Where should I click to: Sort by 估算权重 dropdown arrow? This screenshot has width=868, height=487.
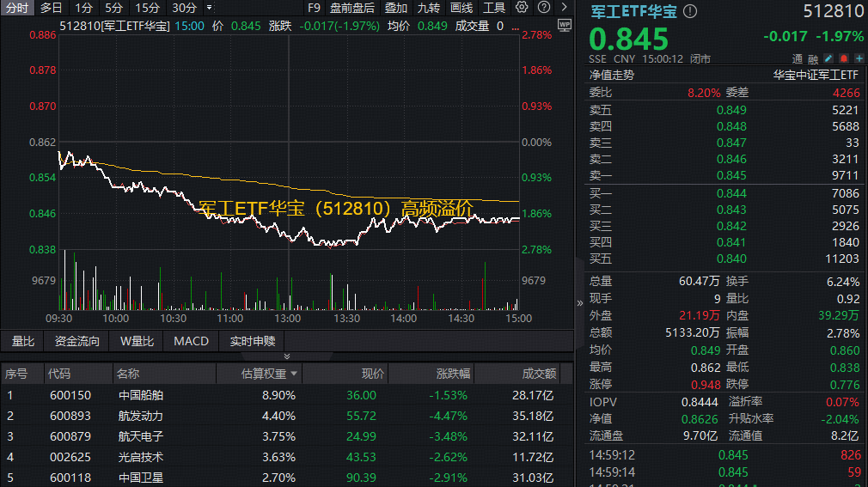tap(295, 374)
